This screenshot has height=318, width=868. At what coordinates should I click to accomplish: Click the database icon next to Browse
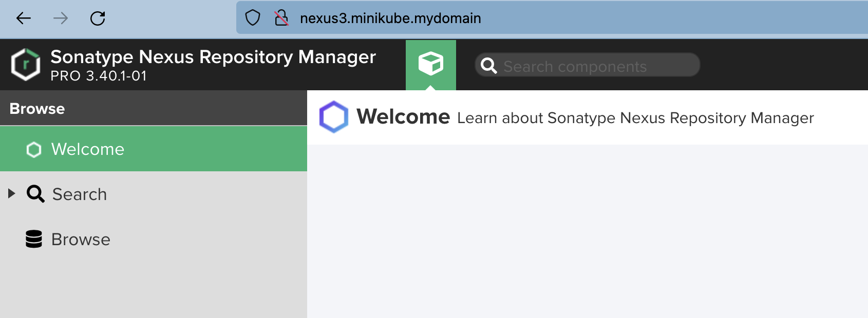[x=34, y=239]
